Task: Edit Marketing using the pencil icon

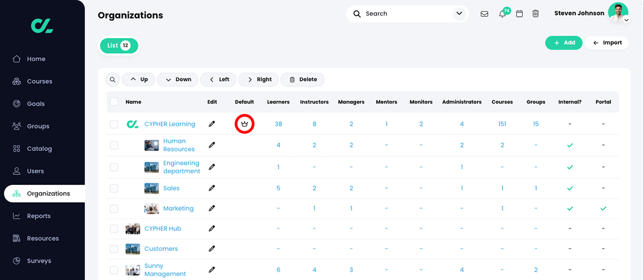Action: click(211, 208)
